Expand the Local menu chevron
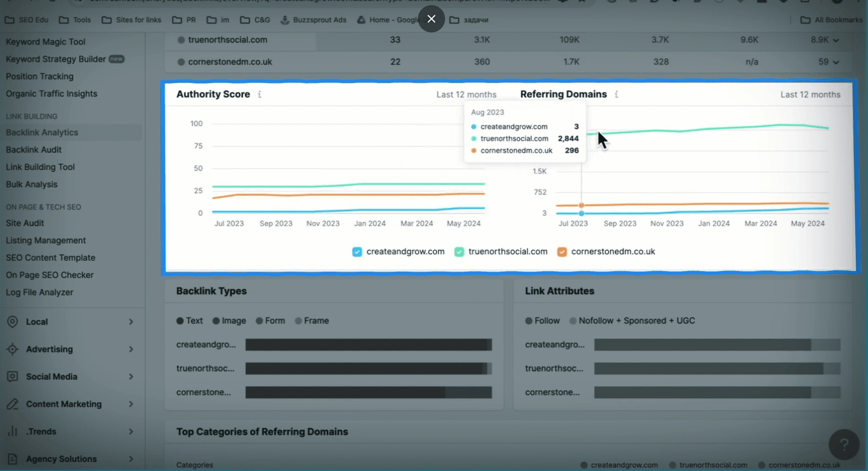The height and width of the screenshot is (471, 868). pyautogui.click(x=131, y=322)
